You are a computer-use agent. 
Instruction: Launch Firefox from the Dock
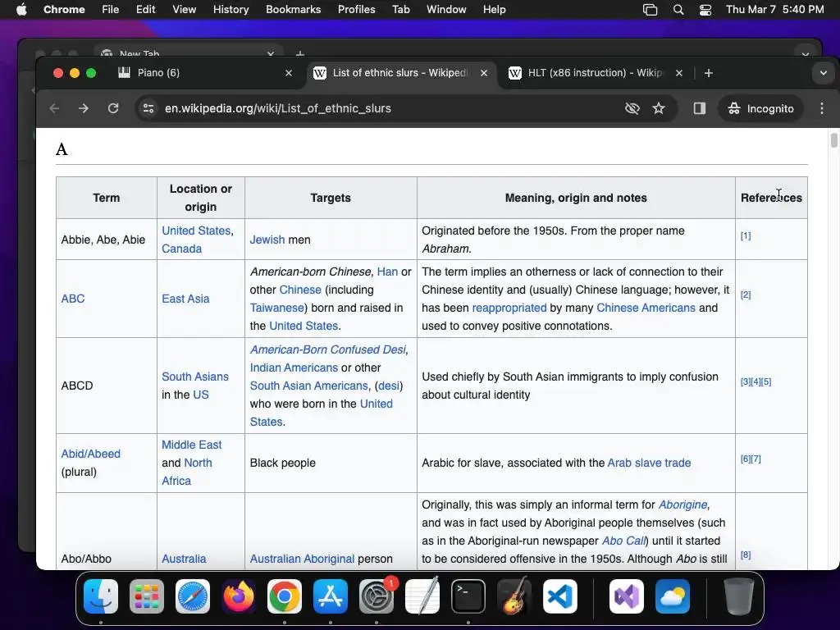point(239,596)
